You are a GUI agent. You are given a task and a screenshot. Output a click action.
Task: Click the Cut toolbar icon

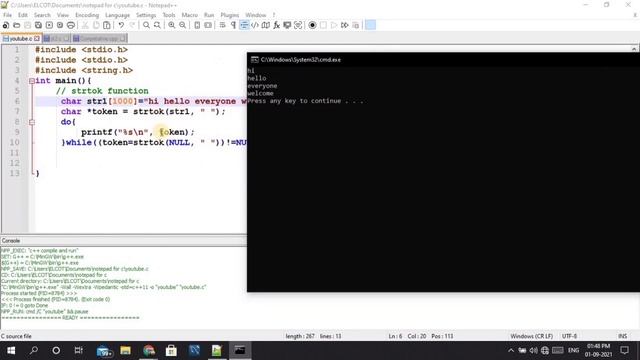[x=85, y=25]
